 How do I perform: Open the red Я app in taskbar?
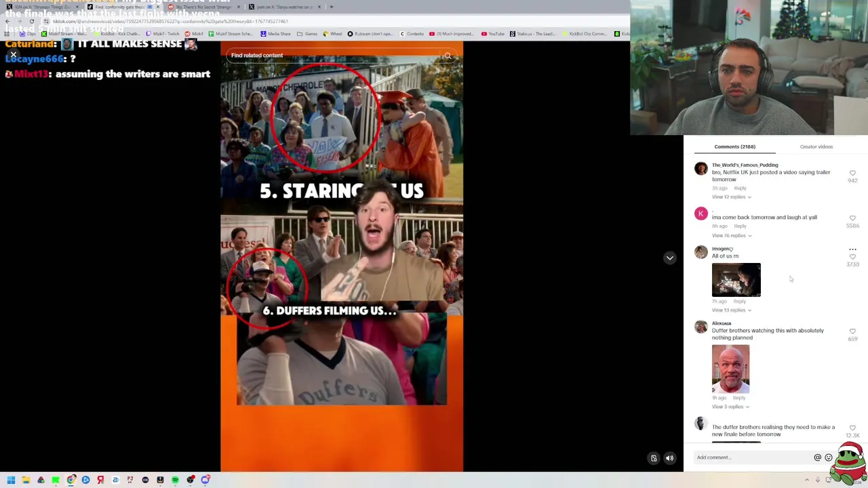coord(100,480)
